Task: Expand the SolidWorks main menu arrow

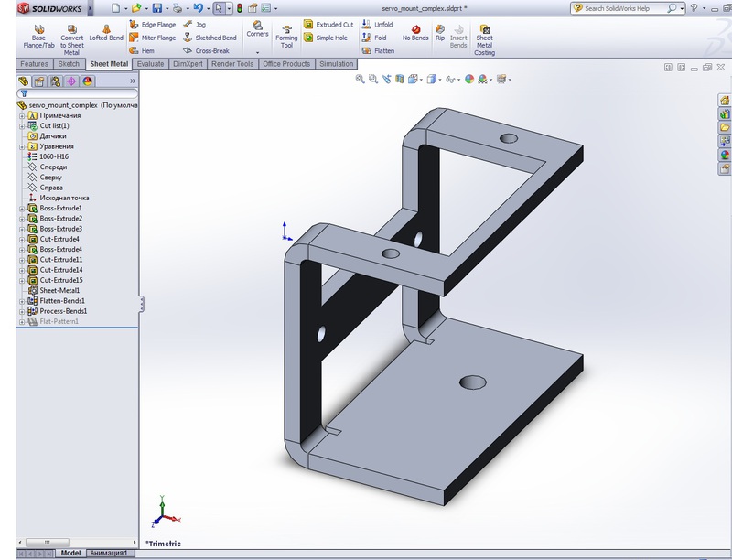Action: pos(90,8)
